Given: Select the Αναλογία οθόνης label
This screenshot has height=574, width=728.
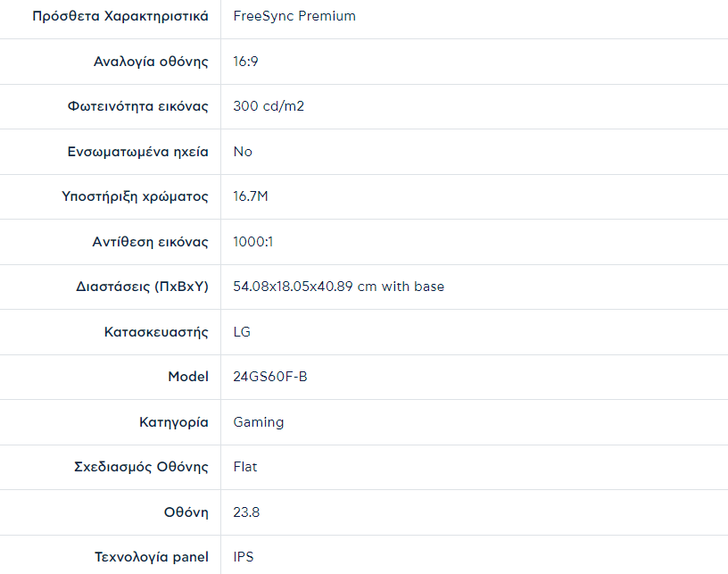Looking at the screenshot, I should click(151, 62).
